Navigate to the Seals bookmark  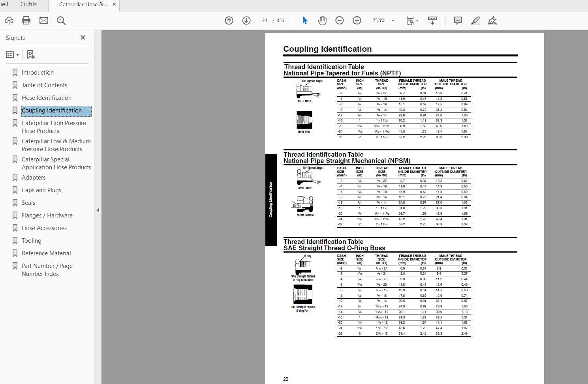[x=28, y=203]
